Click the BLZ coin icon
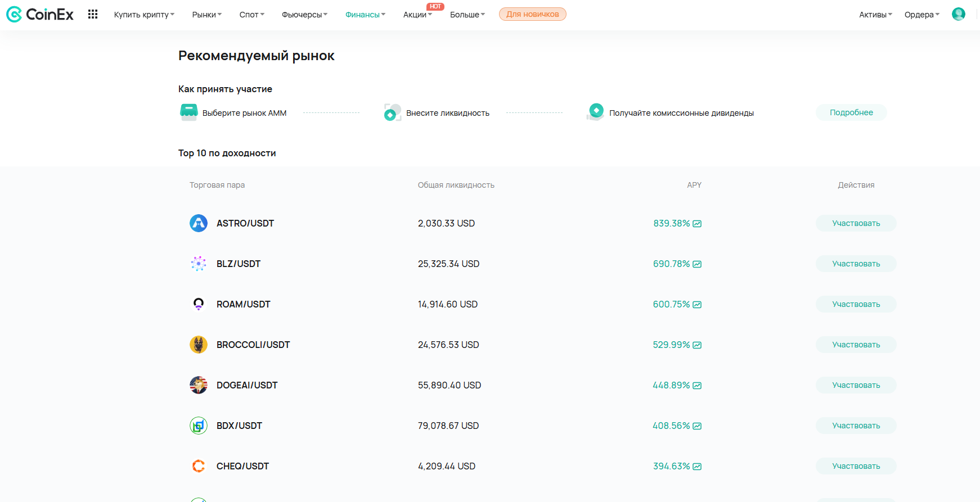This screenshot has width=980, height=502. click(199, 264)
